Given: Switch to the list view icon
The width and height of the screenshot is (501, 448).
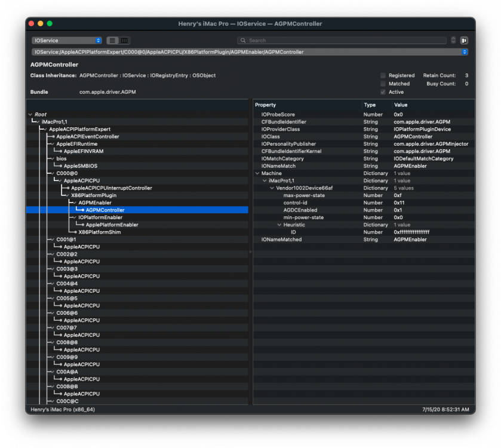Looking at the screenshot, I should (112, 41).
